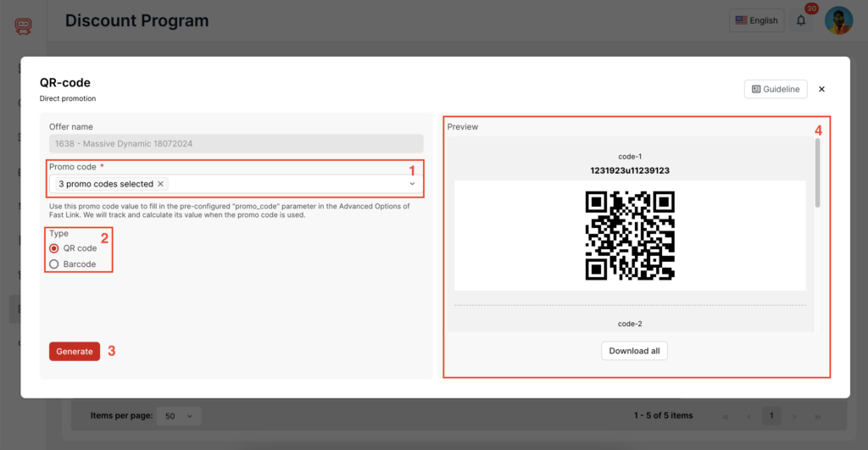The width and height of the screenshot is (868, 450).
Task: Go to the last page arrow
Action: tap(818, 417)
